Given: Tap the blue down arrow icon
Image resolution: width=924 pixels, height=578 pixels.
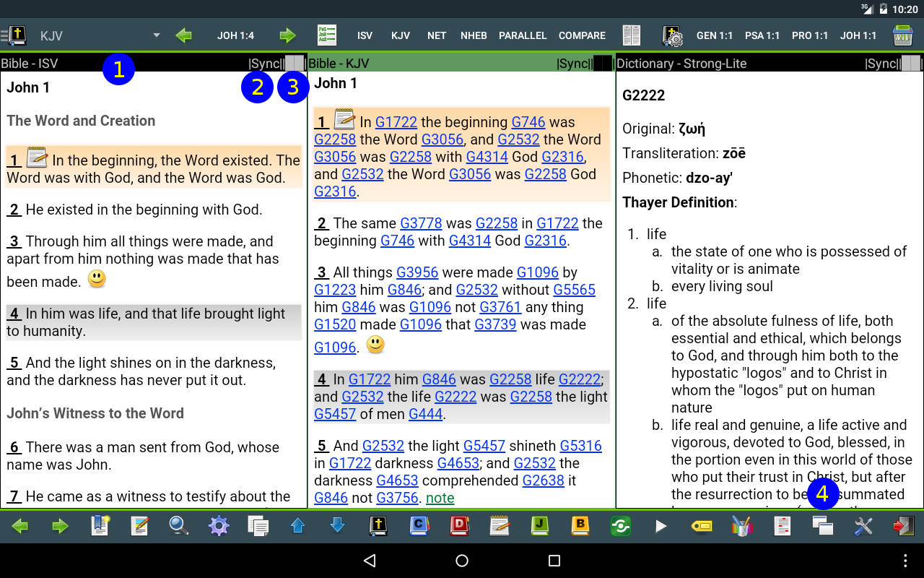Looking at the screenshot, I should point(337,526).
